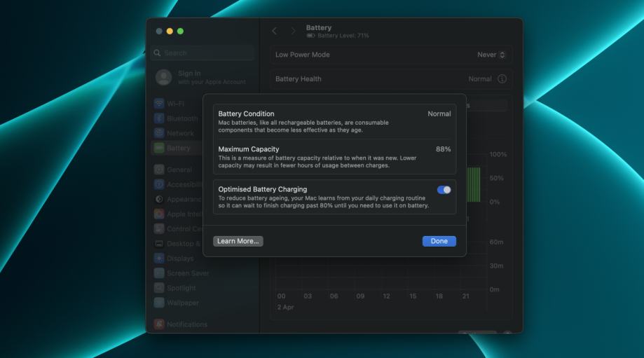Select the Notifications icon in sidebar
Screen dimensions: 644x358
[159, 324]
